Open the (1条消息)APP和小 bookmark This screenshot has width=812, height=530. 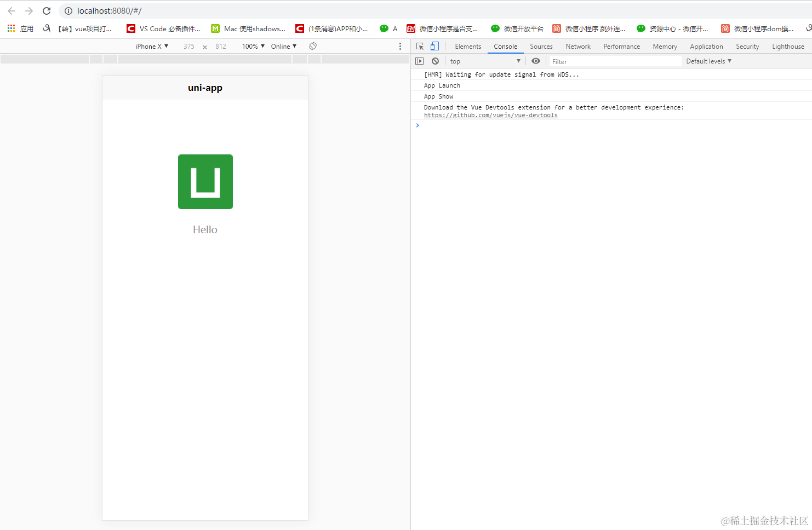332,28
